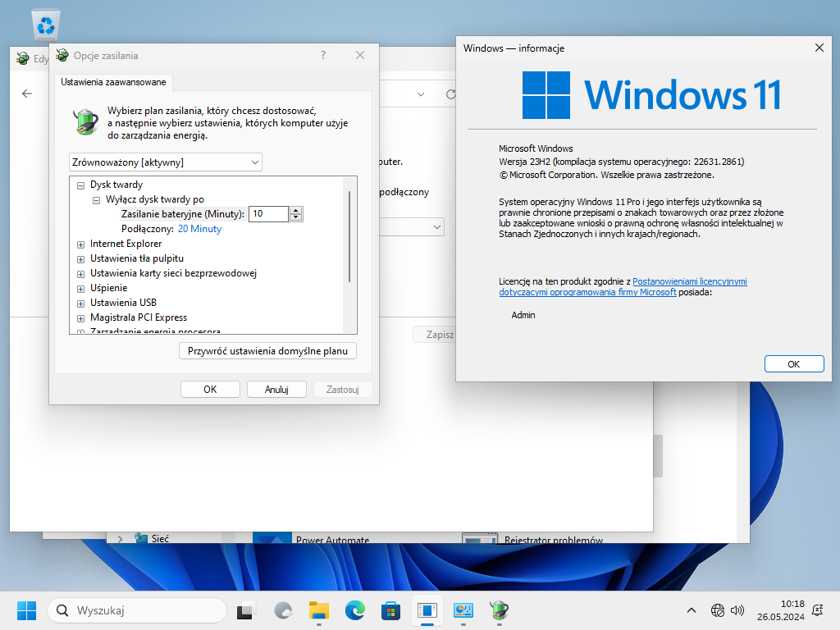
Task: Expand the Magistrala PCI Express node
Action: tap(81, 318)
